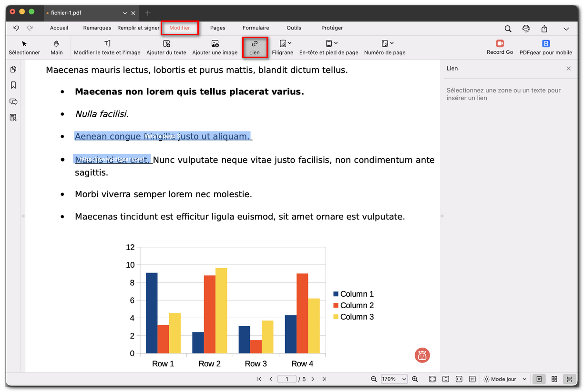Zoom in with the plus magnifier
584x392 pixels.
click(x=415, y=379)
